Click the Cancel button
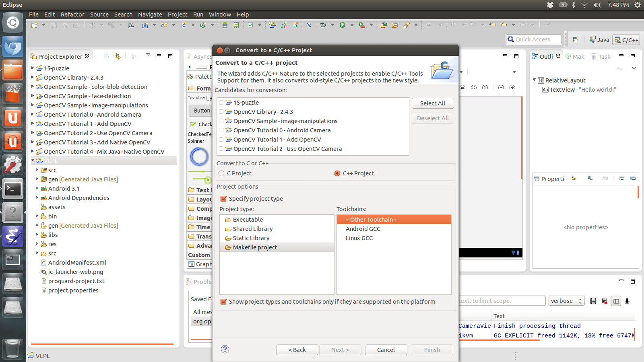Viewport: 644px width, 362px height. (386, 350)
